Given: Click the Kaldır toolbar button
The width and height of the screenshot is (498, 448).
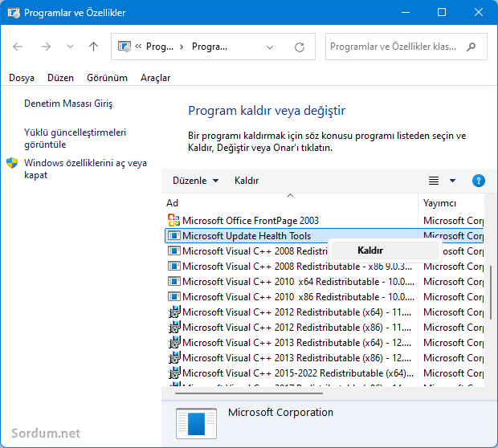Looking at the screenshot, I should click(247, 181).
